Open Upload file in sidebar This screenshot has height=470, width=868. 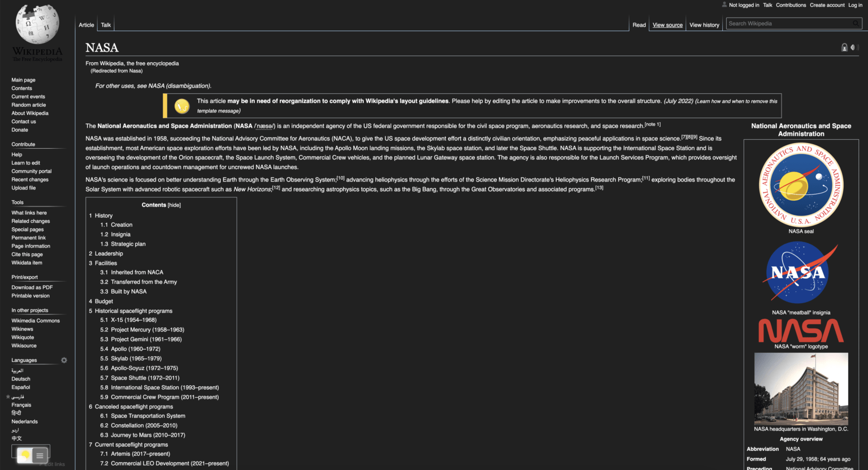[23, 188]
